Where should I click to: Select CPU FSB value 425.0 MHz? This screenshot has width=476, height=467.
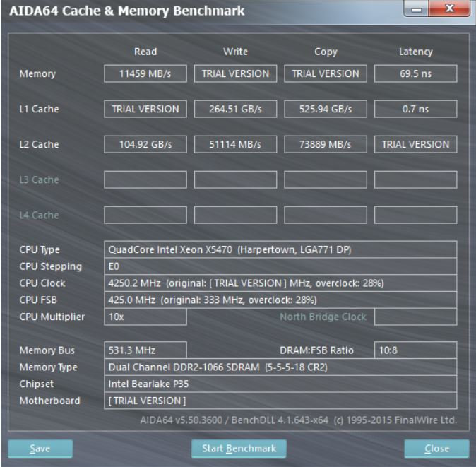(x=280, y=300)
